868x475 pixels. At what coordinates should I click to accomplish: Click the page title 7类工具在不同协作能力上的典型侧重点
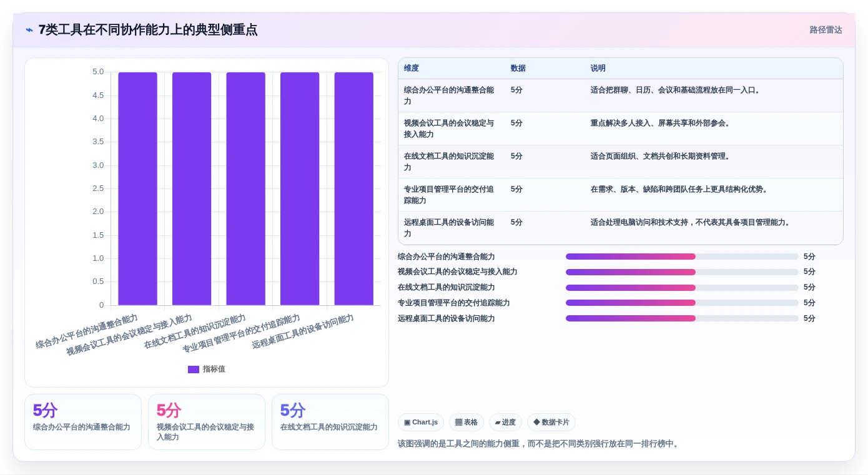point(148,30)
